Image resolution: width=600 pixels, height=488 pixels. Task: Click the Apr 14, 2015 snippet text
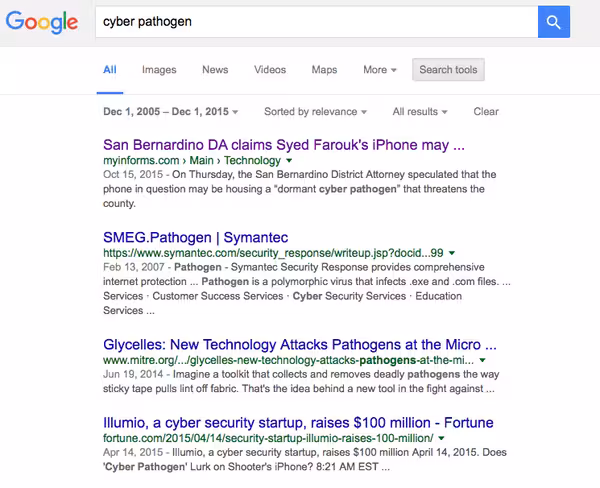click(x=305, y=460)
